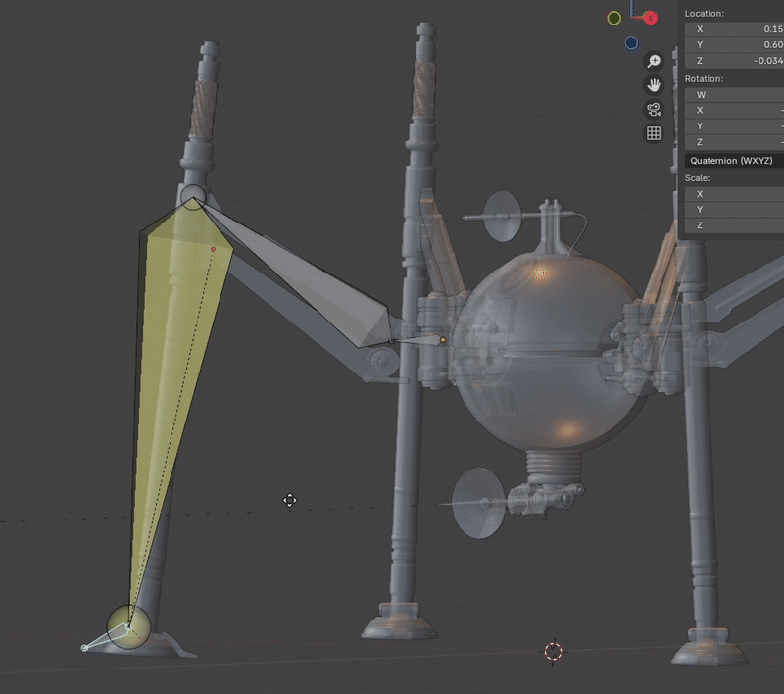The height and width of the screenshot is (694, 784).
Task: Click the Rotation W value field
Action: [734, 94]
